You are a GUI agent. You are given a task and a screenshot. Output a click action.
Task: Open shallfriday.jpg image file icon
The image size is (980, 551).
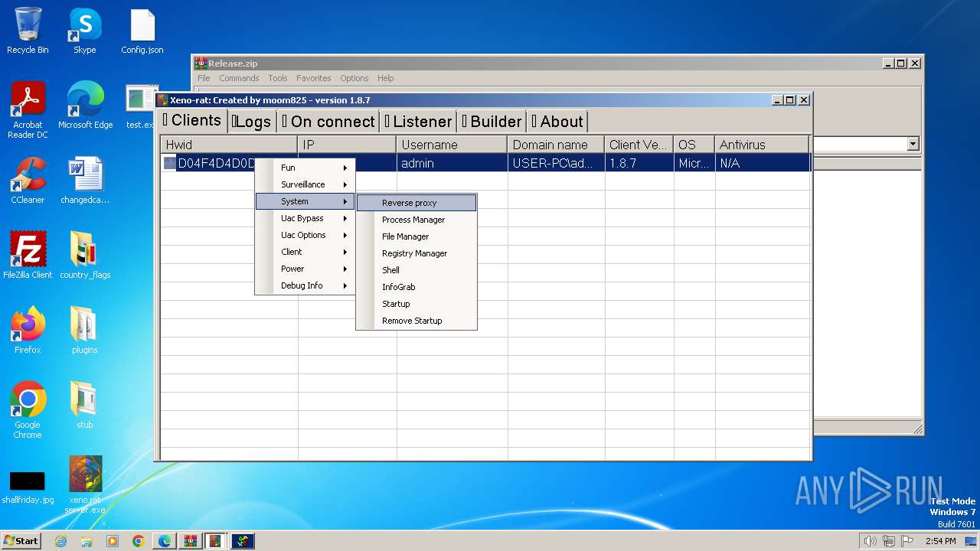click(x=28, y=486)
